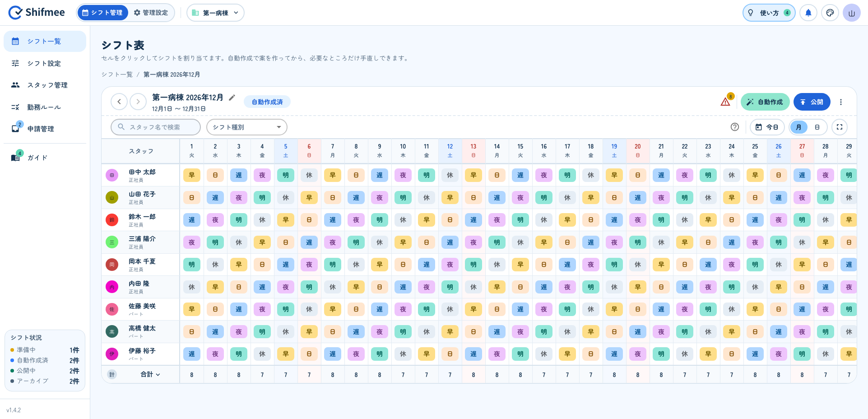This screenshot has height=419, width=868.
Task: Open the 第一病棟 ward selector
Action: click(215, 13)
